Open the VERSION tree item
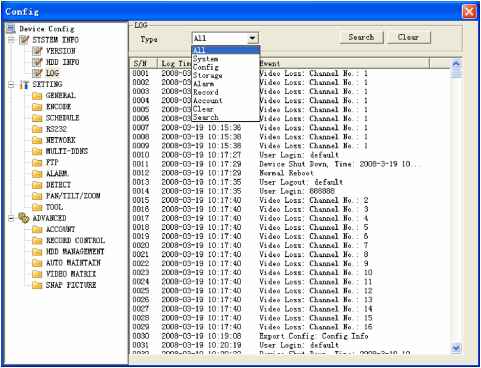The width and height of the screenshot is (481, 368). pyautogui.click(x=61, y=51)
